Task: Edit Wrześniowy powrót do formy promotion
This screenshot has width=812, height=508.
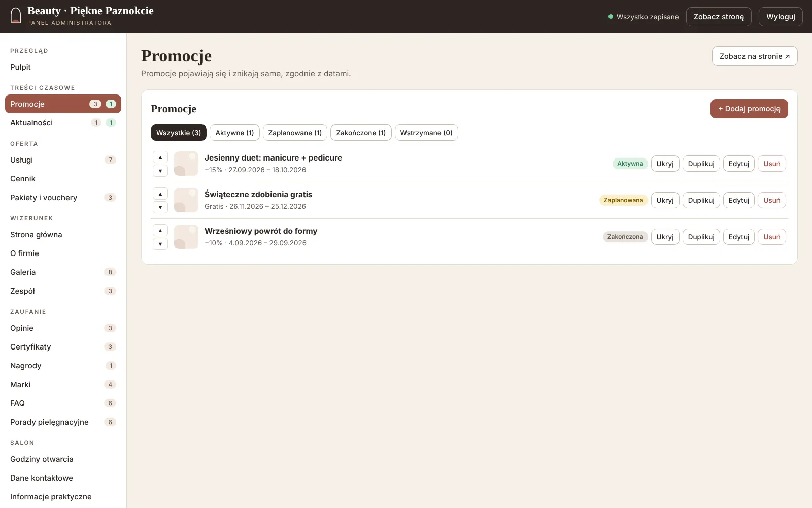Action: (x=739, y=237)
